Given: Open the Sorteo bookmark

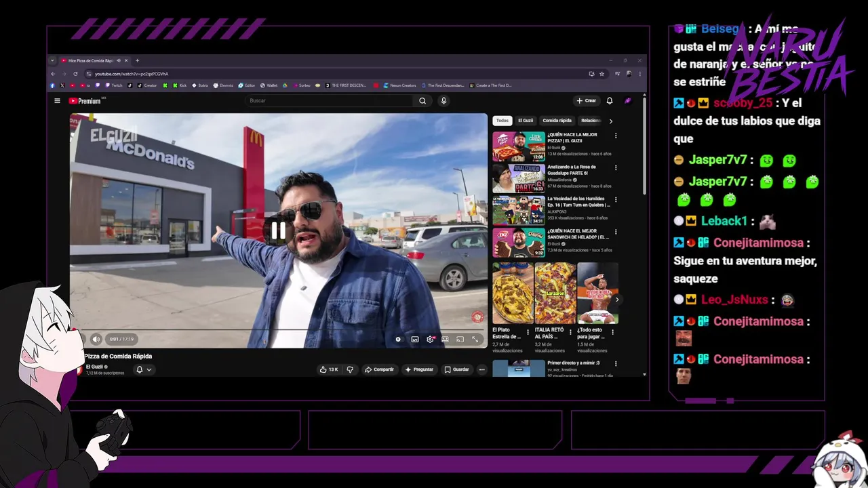Looking at the screenshot, I should [302, 85].
